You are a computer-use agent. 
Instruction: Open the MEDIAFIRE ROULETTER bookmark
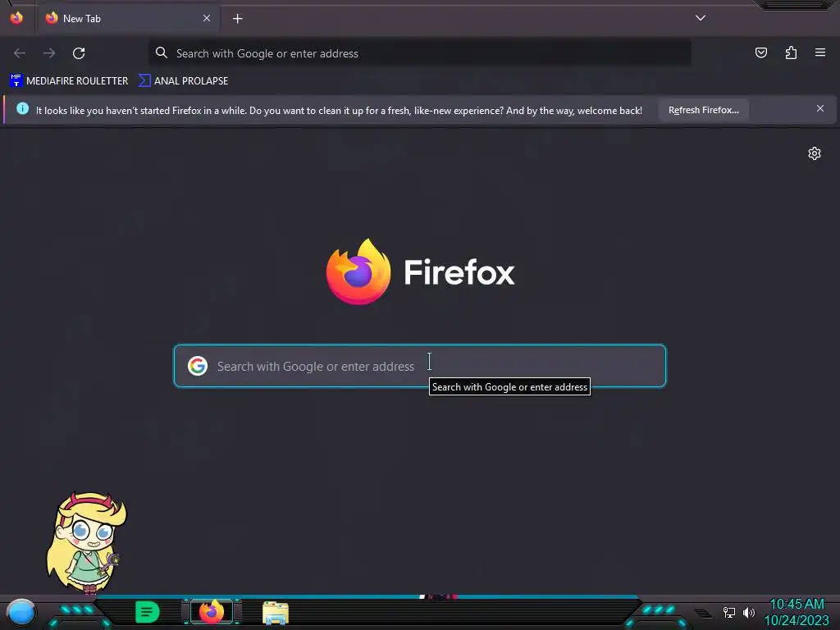69,81
